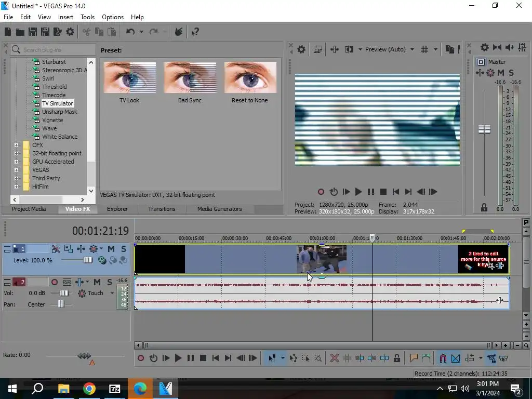Viewport: 532px width, 399px height.
Task: Solo audio track 2
Action: point(110,282)
